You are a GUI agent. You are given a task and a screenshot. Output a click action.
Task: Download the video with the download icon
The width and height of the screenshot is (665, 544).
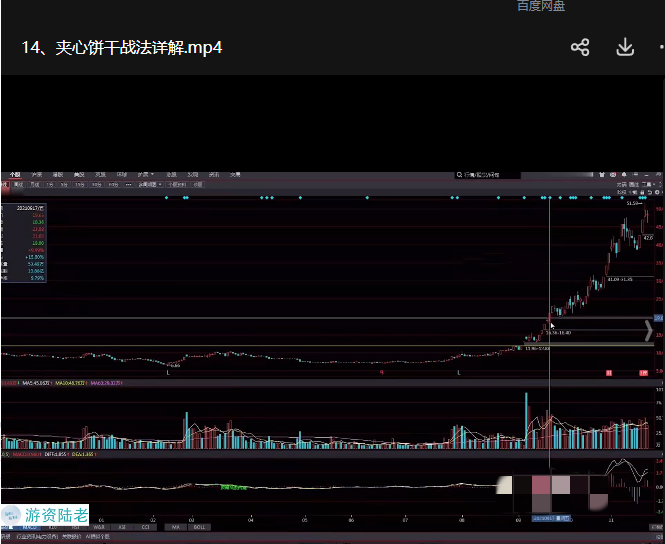(x=625, y=47)
